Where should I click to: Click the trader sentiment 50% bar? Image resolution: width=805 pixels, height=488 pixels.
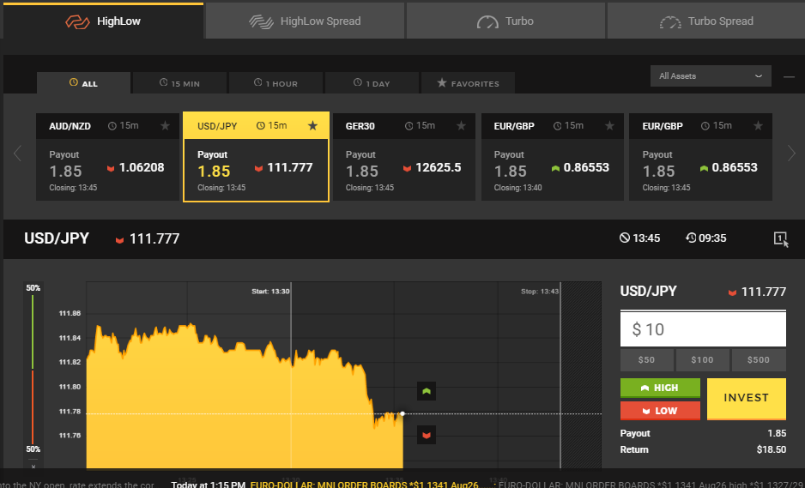pyautogui.click(x=33, y=368)
